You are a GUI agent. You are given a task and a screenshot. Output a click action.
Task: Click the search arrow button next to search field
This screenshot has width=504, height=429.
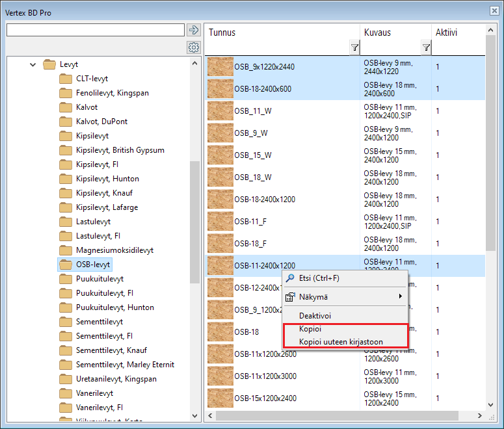pyautogui.click(x=193, y=30)
